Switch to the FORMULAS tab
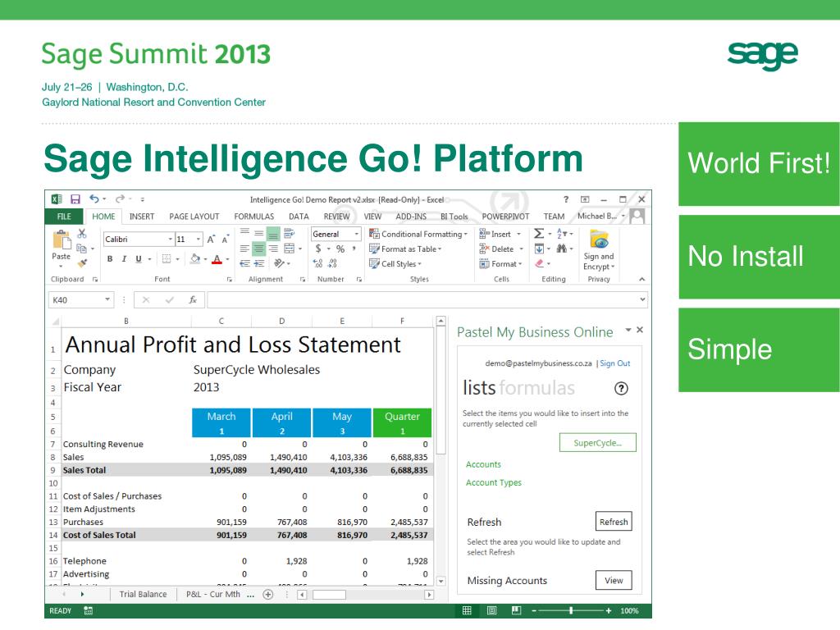The width and height of the screenshot is (840, 630). [254, 217]
